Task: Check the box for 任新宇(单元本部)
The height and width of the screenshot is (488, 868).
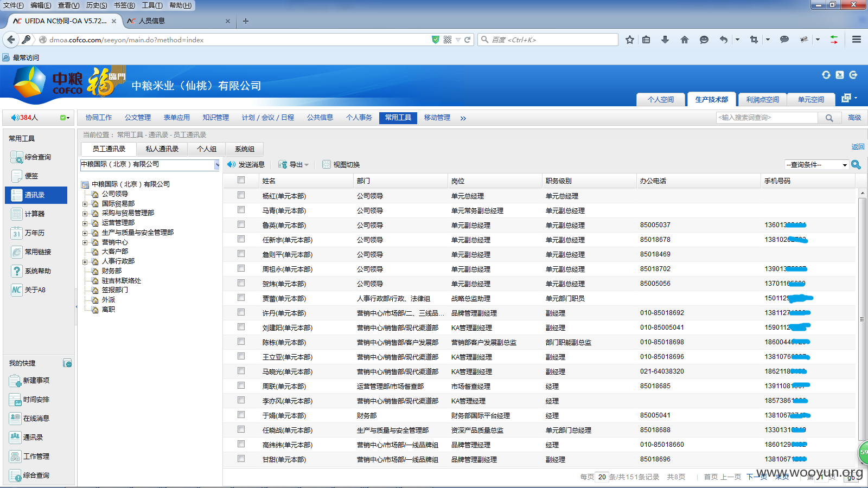Action: [x=241, y=239]
